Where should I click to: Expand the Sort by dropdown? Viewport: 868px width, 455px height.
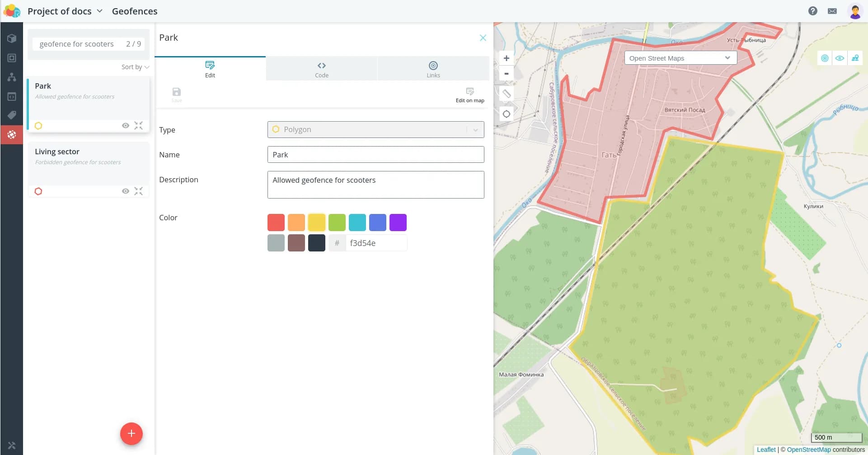pos(135,67)
